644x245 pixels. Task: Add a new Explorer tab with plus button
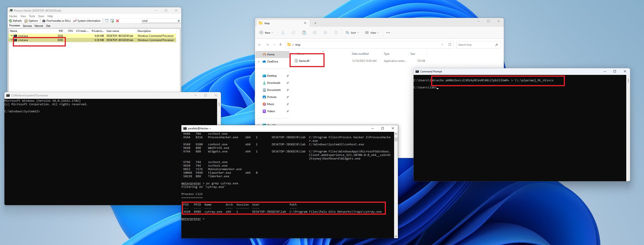tap(315, 23)
